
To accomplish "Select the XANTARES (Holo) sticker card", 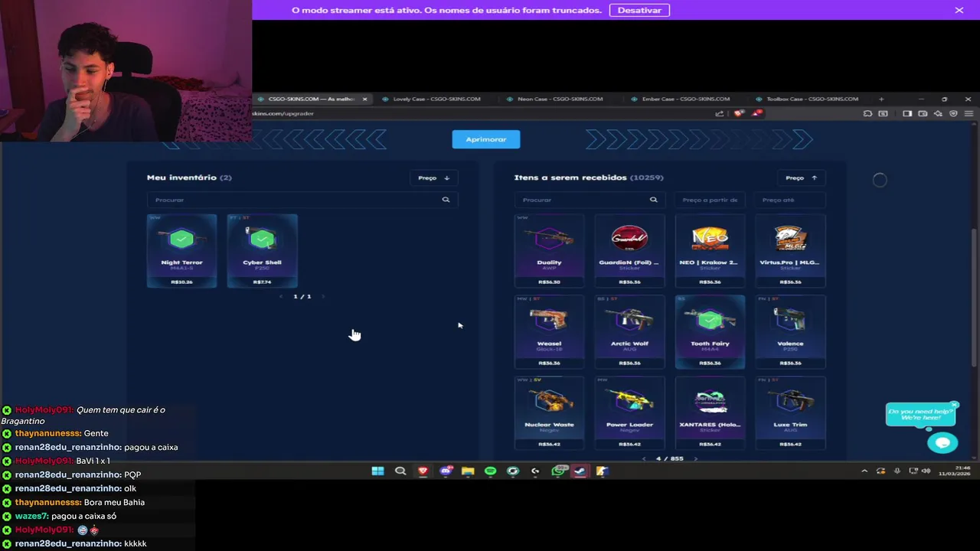I will point(710,413).
